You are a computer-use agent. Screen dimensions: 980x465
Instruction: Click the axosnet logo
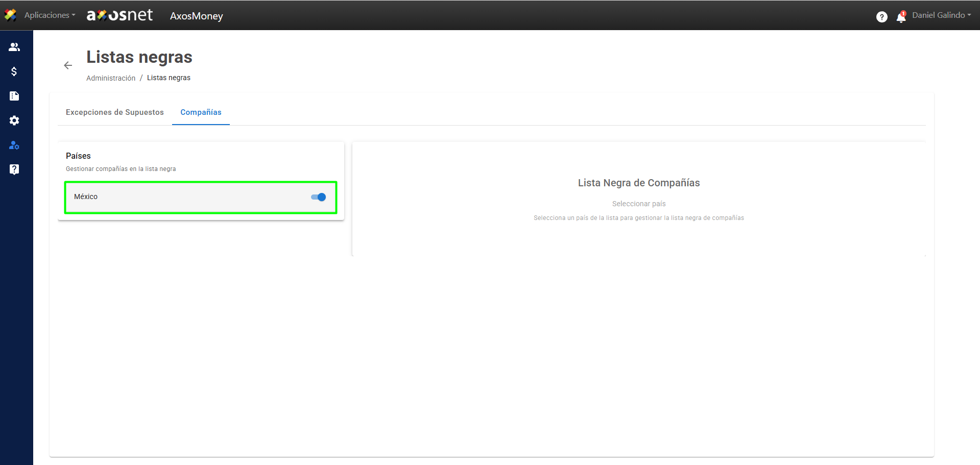pos(119,15)
